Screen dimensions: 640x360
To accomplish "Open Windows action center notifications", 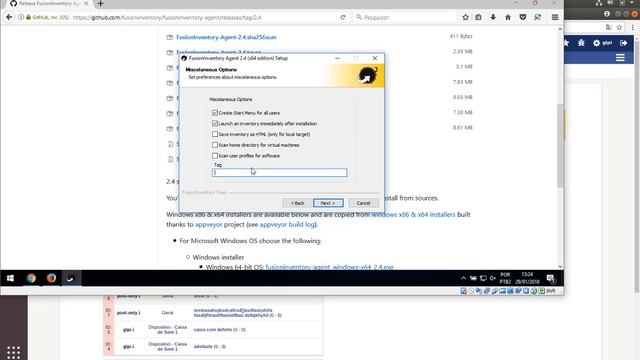I will tap(551, 278).
